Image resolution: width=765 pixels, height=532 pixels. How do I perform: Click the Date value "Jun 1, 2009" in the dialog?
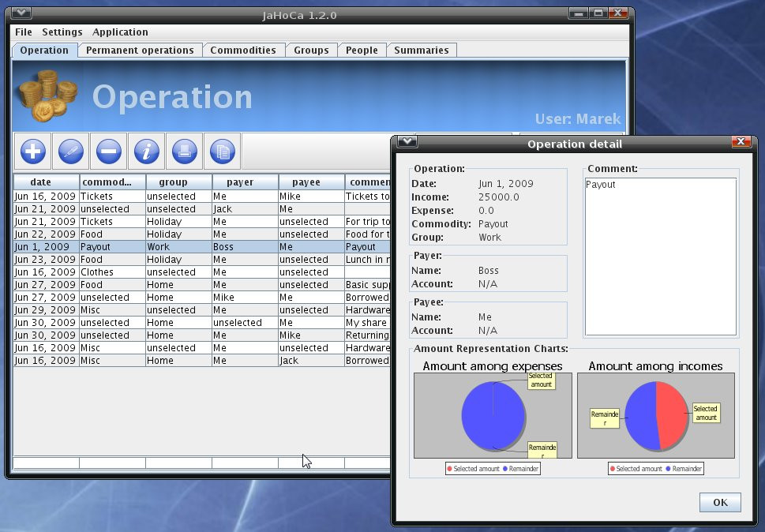tap(506, 184)
